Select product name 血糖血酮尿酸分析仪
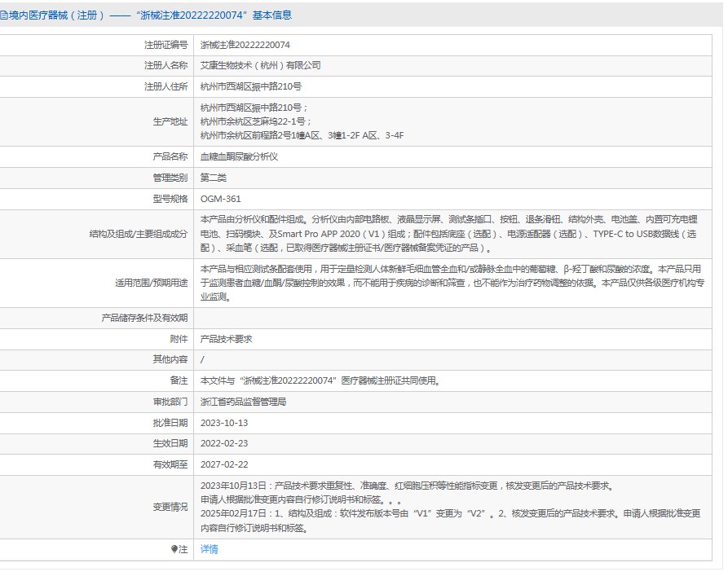728x576 pixels. [239, 156]
